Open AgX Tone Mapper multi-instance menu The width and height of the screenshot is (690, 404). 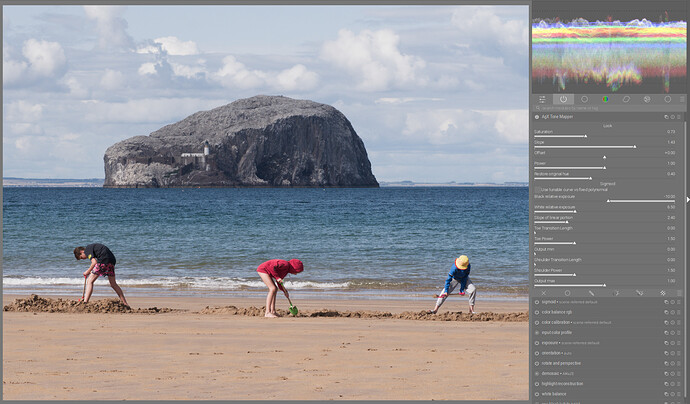[666, 117]
